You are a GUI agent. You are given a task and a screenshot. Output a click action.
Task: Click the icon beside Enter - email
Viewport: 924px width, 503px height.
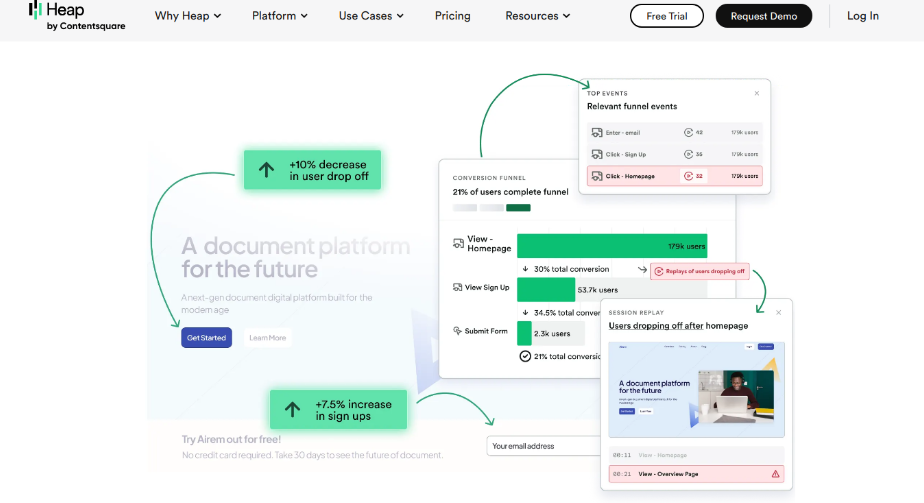(597, 133)
